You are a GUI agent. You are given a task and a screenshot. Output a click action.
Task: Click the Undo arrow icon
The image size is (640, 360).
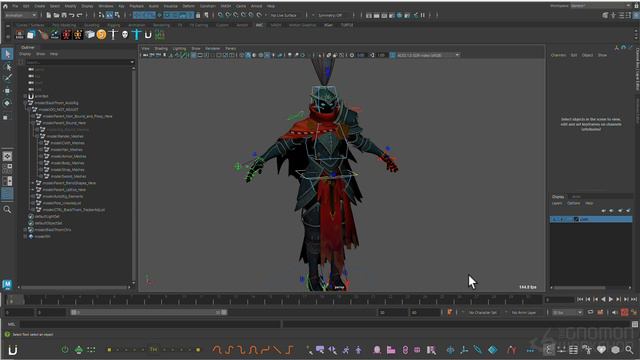coord(72,15)
